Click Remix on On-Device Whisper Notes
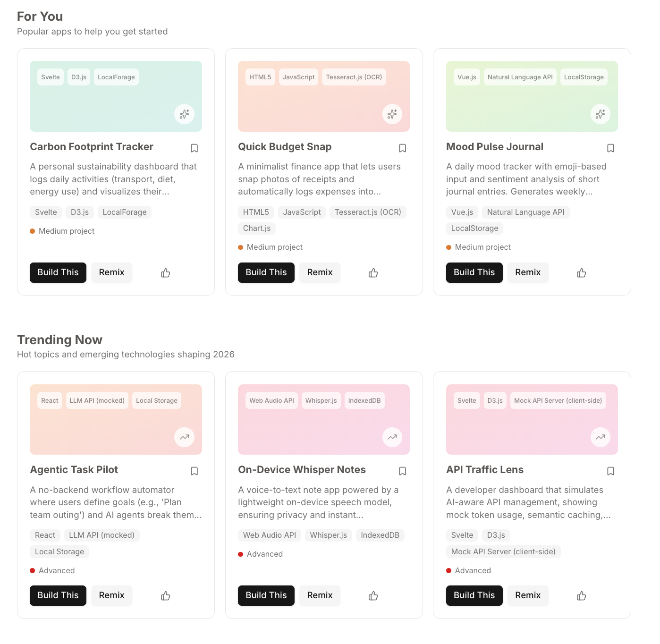Screen dimensions: 660x644 coord(320,595)
